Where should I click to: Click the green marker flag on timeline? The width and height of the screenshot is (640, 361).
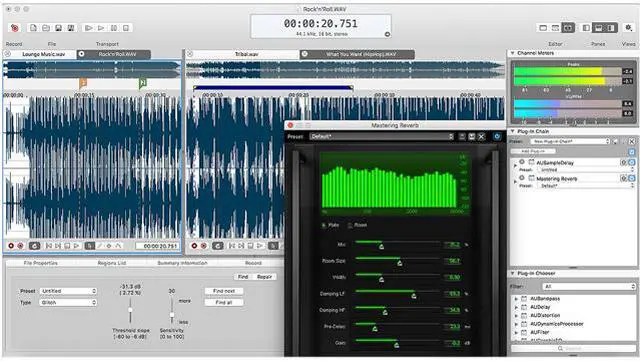pos(142,83)
